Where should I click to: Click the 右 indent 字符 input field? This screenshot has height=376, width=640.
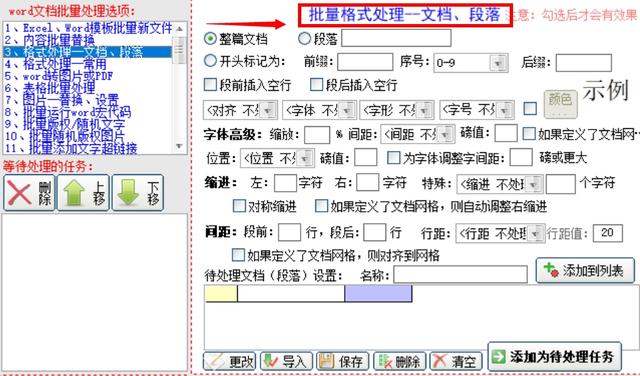click(x=367, y=182)
